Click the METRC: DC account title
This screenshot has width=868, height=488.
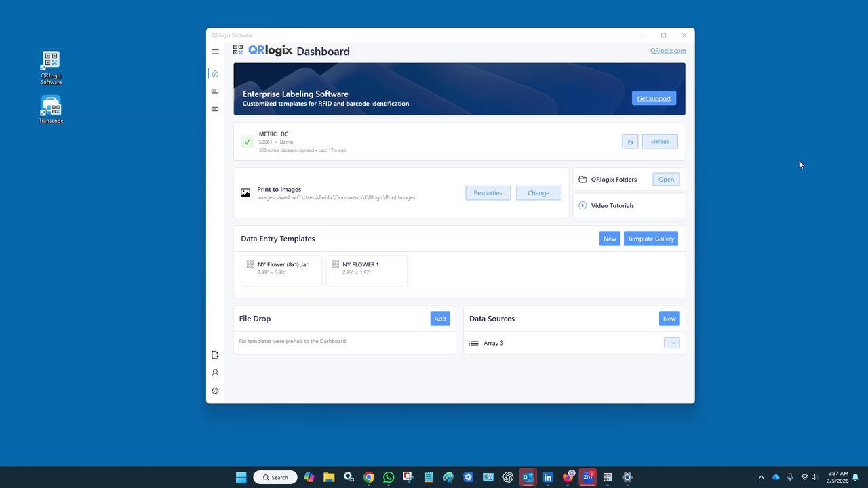[x=273, y=134]
